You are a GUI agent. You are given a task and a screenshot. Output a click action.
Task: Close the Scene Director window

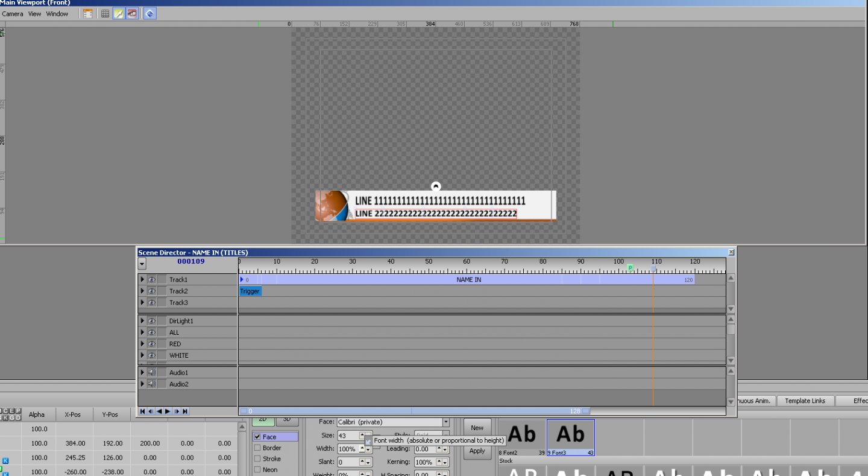731,252
